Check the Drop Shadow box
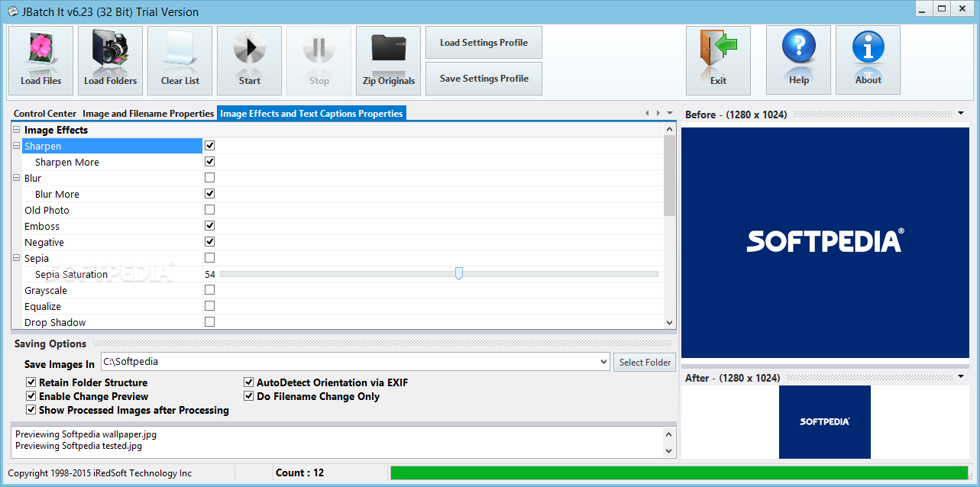Image resolution: width=980 pixels, height=487 pixels. point(210,321)
